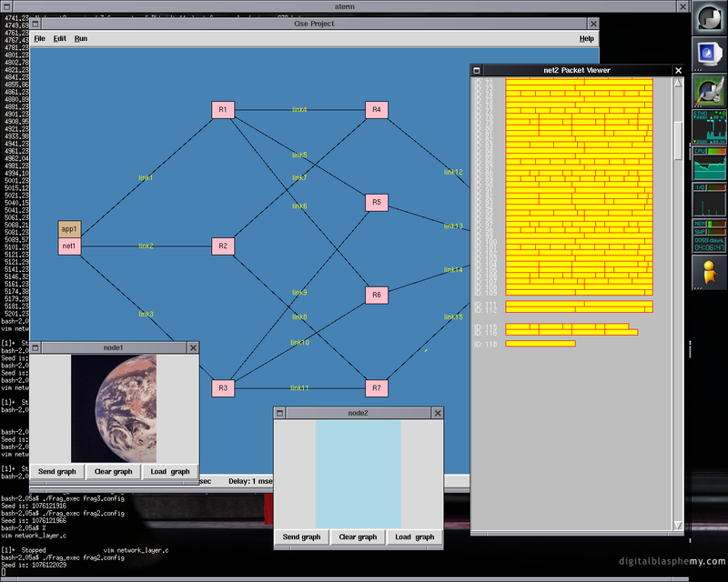Click the aterm title bar
This screenshot has height=582, width=728.
pyautogui.click(x=345, y=6)
